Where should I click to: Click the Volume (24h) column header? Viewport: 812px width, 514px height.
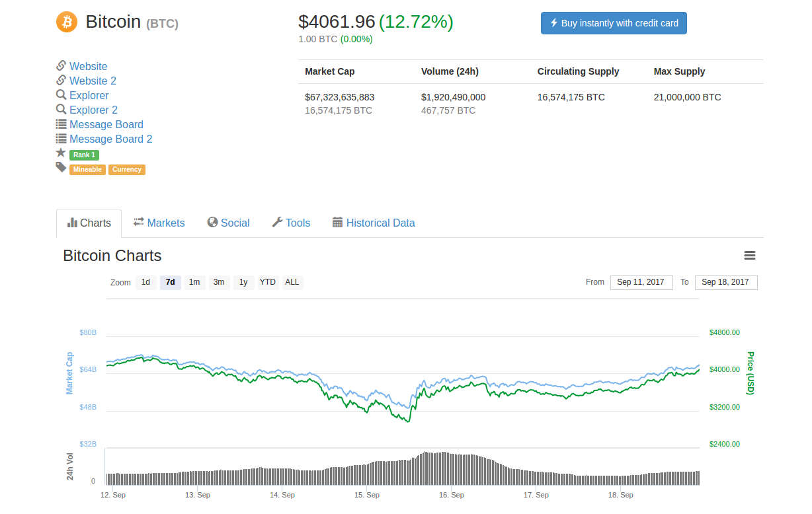(x=450, y=71)
